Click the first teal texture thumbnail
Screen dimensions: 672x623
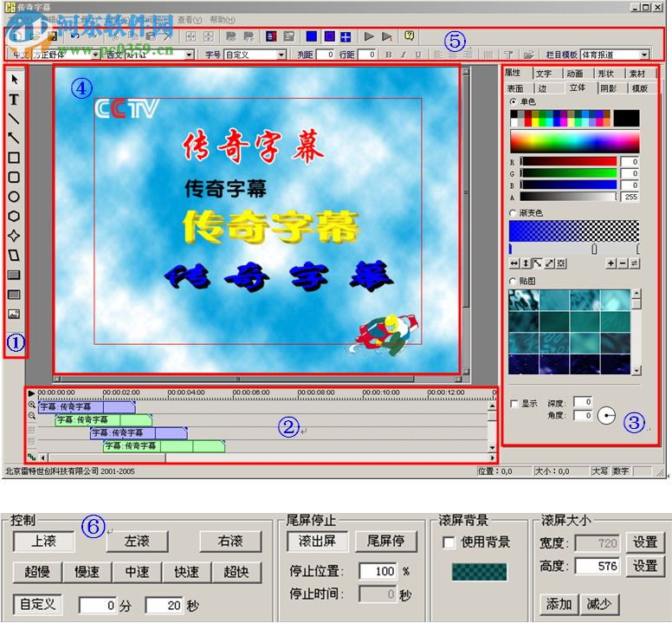pyautogui.click(x=523, y=300)
